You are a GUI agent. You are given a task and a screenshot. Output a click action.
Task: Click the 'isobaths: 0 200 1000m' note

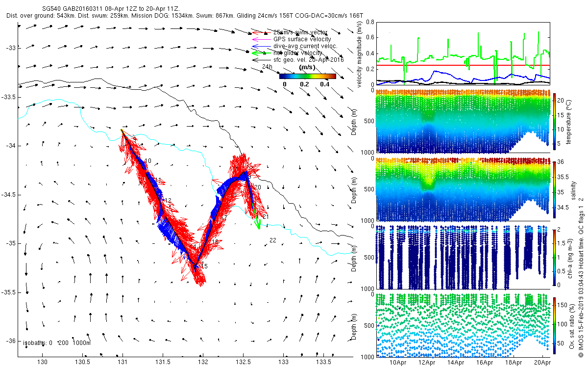[x=56, y=343]
